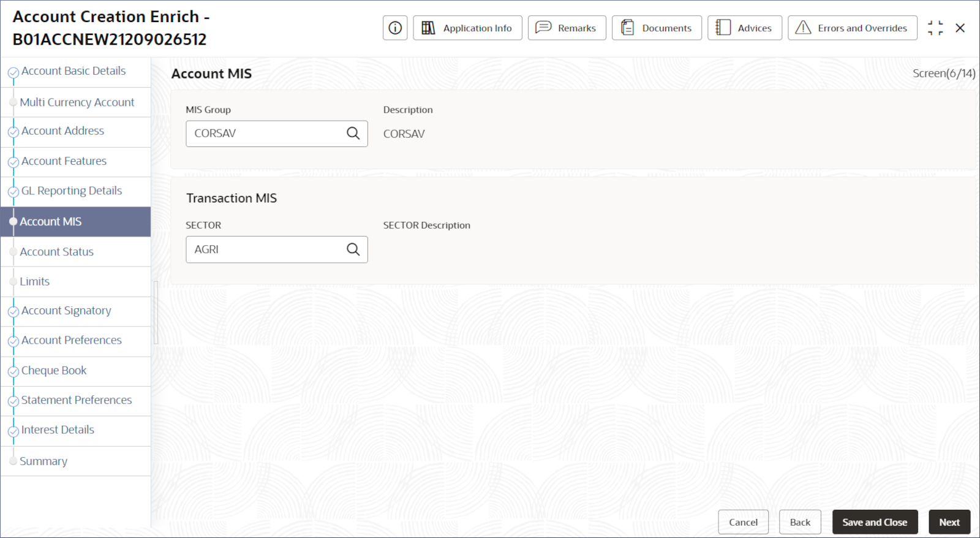Show Errors and Overrides
This screenshot has width=980, height=538.
(x=853, y=28)
